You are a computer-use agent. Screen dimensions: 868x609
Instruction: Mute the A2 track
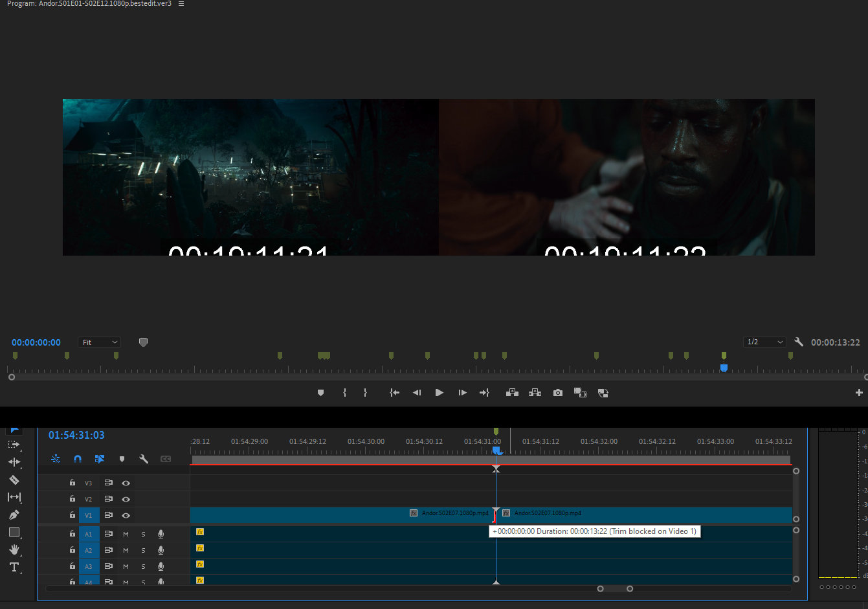point(126,550)
